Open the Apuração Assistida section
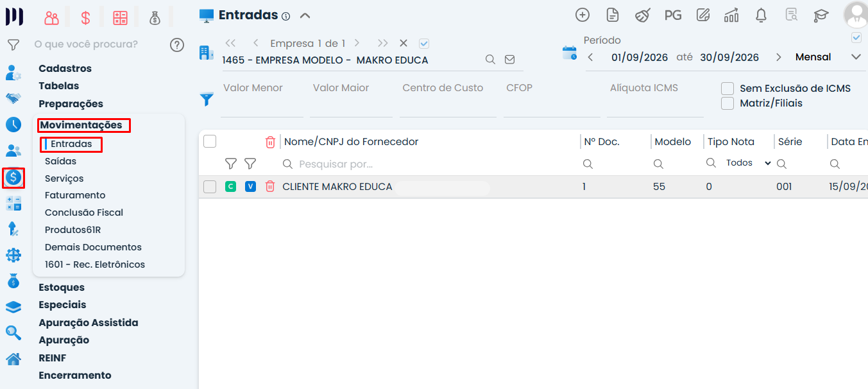 pos(89,323)
